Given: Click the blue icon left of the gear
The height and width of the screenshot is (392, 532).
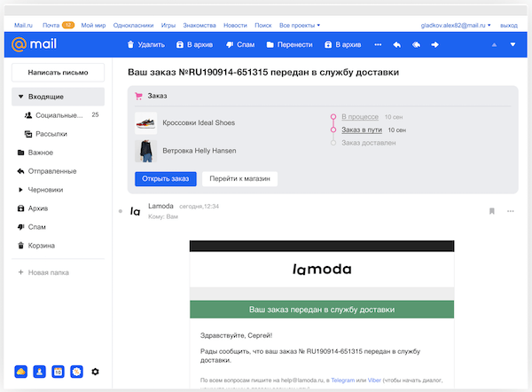Looking at the screenshot, I should 76,372.
